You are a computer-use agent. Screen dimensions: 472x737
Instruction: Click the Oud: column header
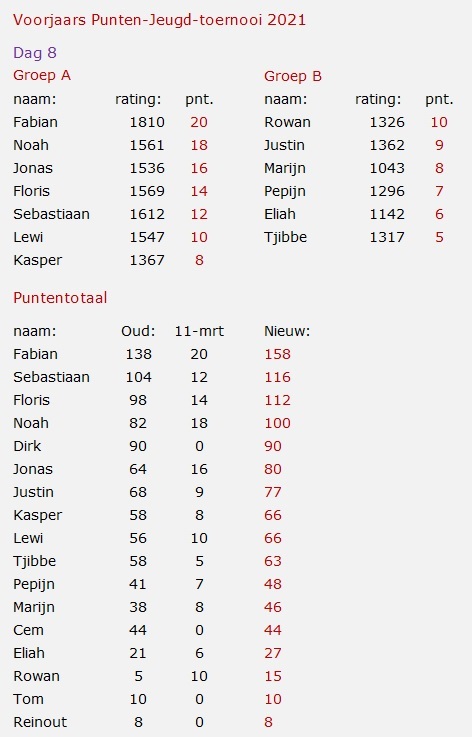pos(138,331)
